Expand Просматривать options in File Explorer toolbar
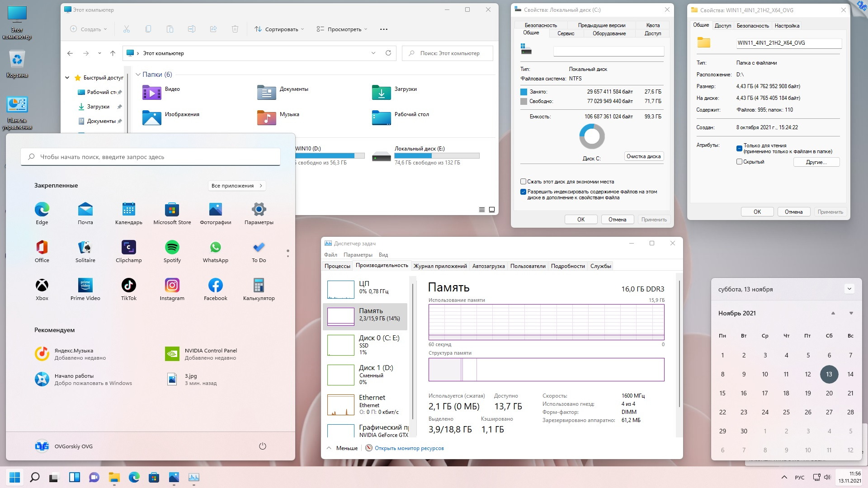This screenshot has height=488, width=868. [342, 28]
